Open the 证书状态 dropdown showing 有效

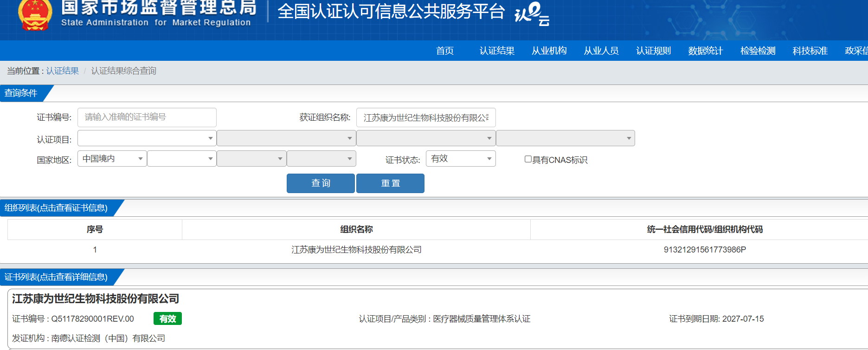(x=461, y=159)
